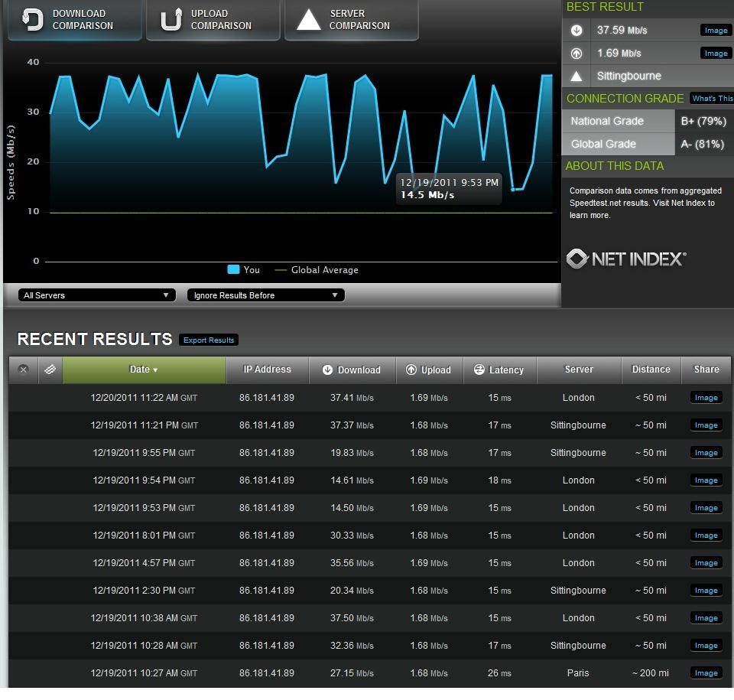Click the What's This link
The width and height of the screenshot is (734, 700).
(712, 99)
